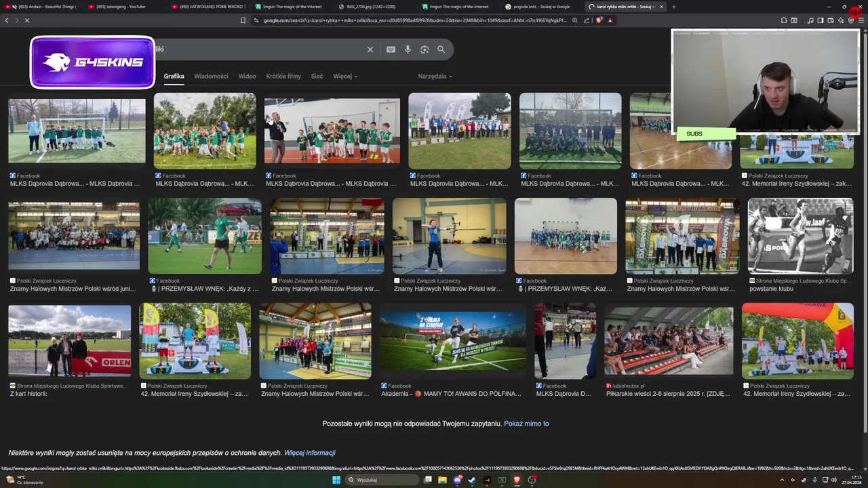The height and width of the screenshot is (488, 868).
Task: Click the Brave Shields icon in the address bar
Action: [x=599, y=20]
